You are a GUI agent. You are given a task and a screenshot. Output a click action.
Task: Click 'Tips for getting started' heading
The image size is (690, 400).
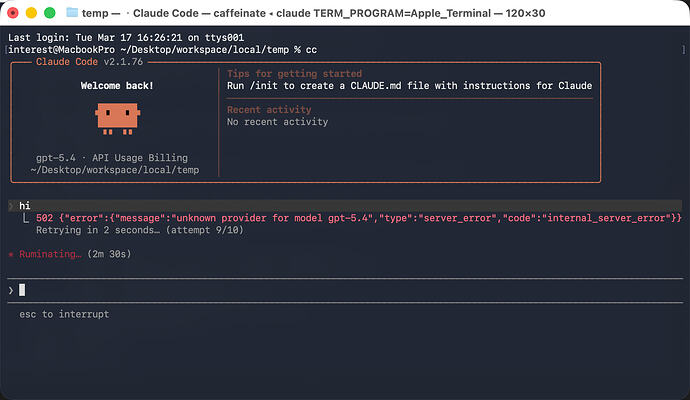click(294, 73)
